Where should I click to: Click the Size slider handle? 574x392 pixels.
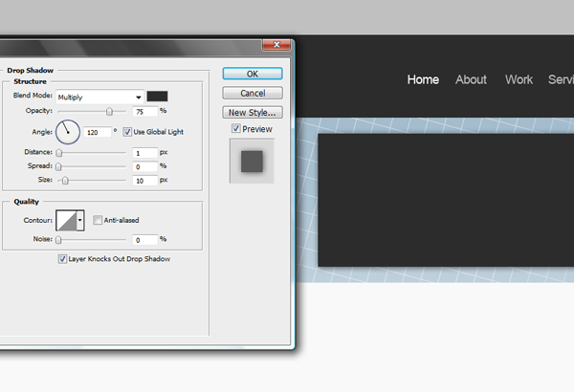65,180
